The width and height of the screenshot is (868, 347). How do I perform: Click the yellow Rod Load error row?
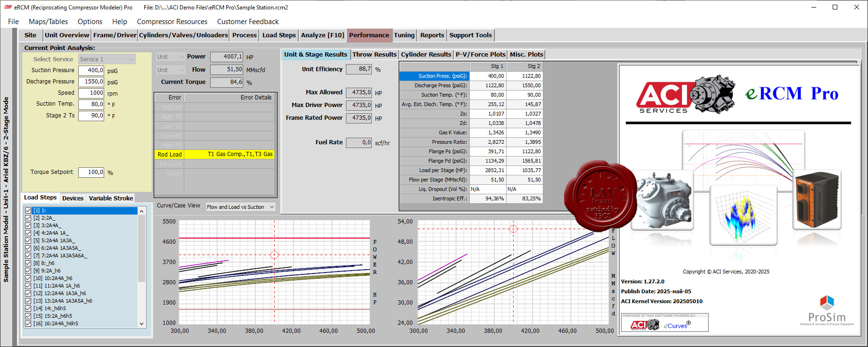(215, 154)
